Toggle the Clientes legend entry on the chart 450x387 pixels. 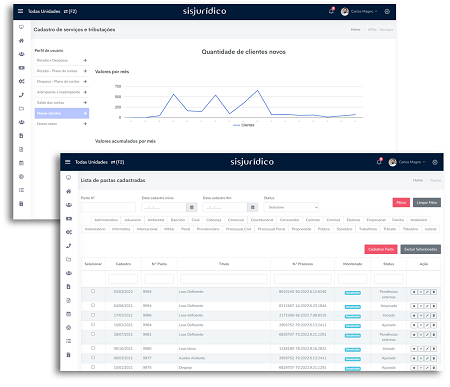tap(244, 125)
